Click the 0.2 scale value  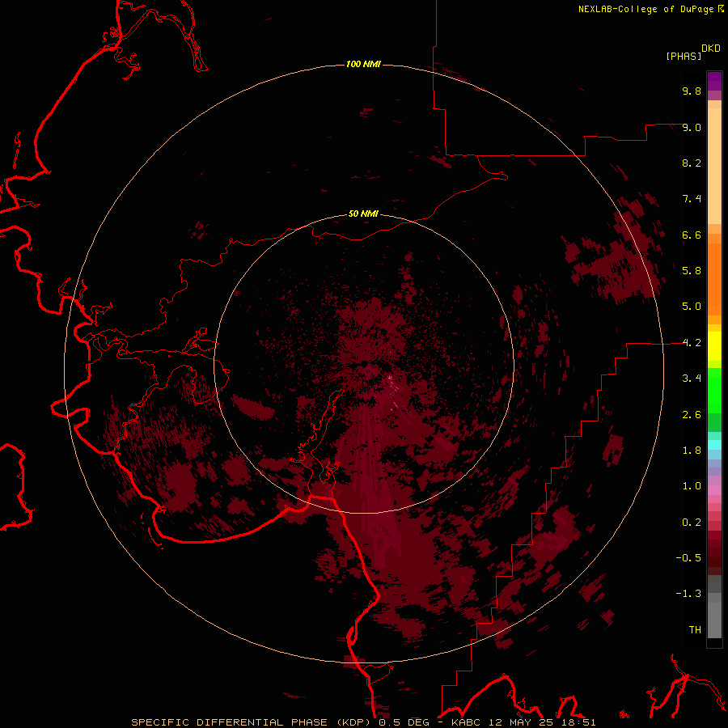point(692,523)
